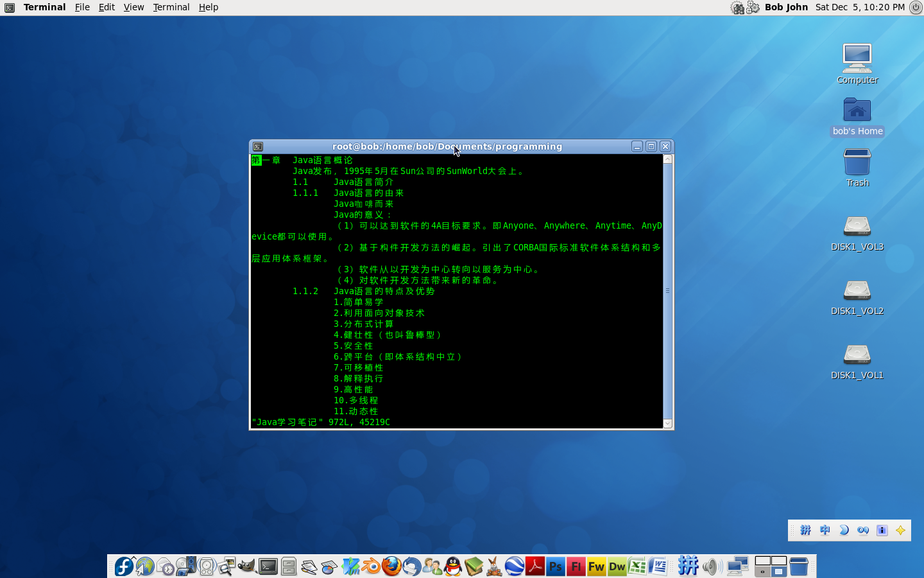Click terminal scrollbar down arrow
Image resolution: width=924 pixels, height=578 pixels.
[667, 423]
